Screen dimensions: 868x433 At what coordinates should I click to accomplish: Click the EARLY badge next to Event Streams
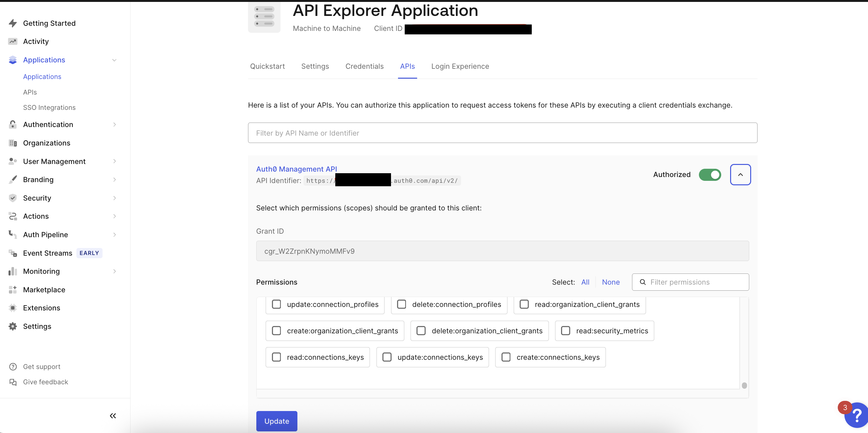(x=89, y=253)
